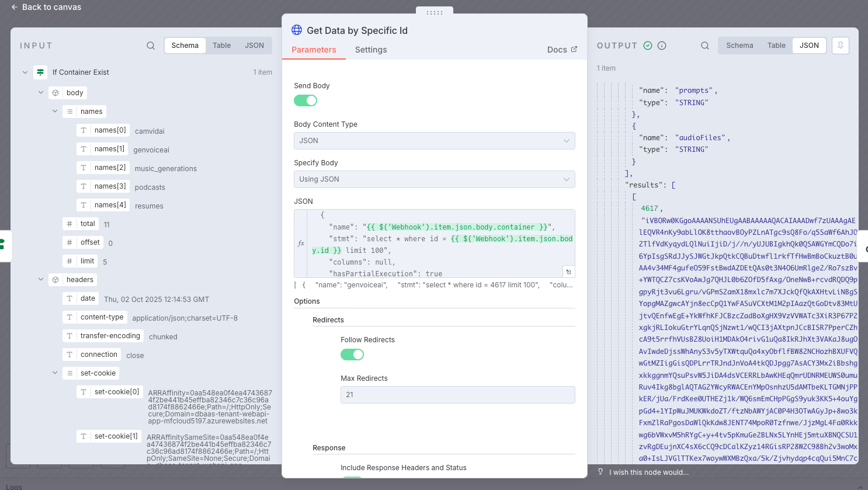Select the names[2] schema pill
Screen dimensions: 868x490
point(103,168)
